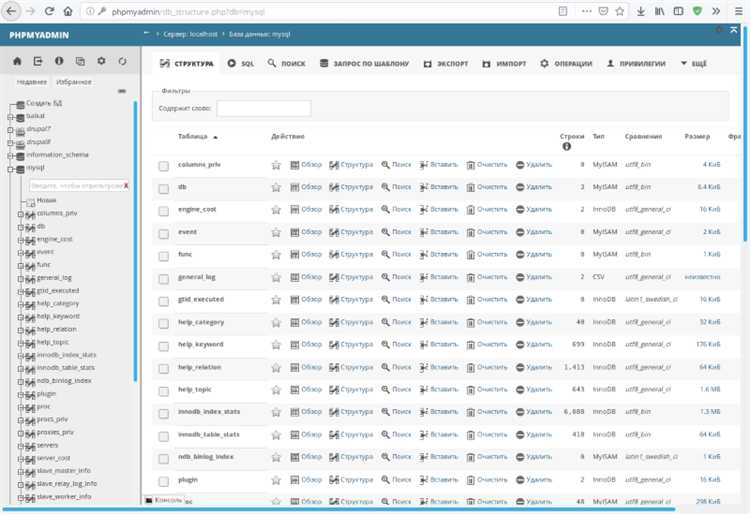The height and width of the screenshot is (514, 750).
Task: Tick the help_topic row checkbox
Action: pyautogui.click(x=164, y=390)
